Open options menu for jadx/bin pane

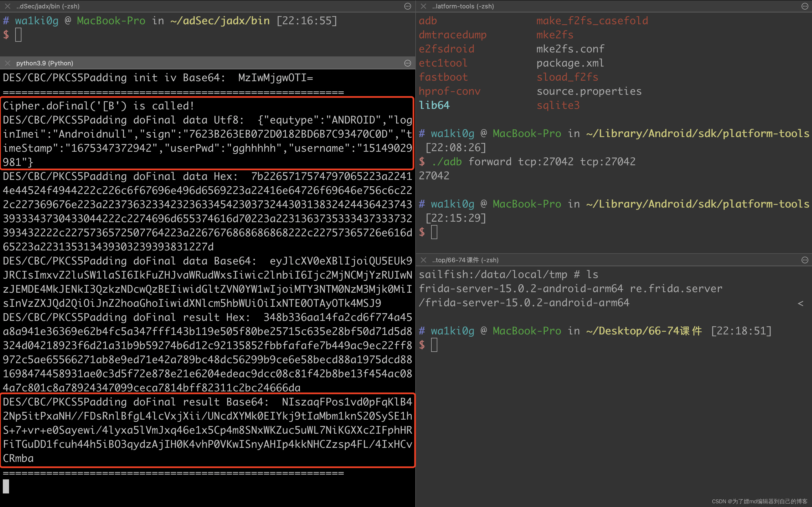point(407,6)
